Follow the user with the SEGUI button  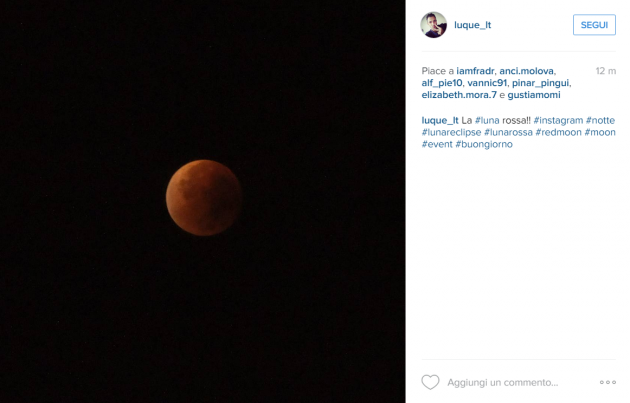click(x=594, y=25)
